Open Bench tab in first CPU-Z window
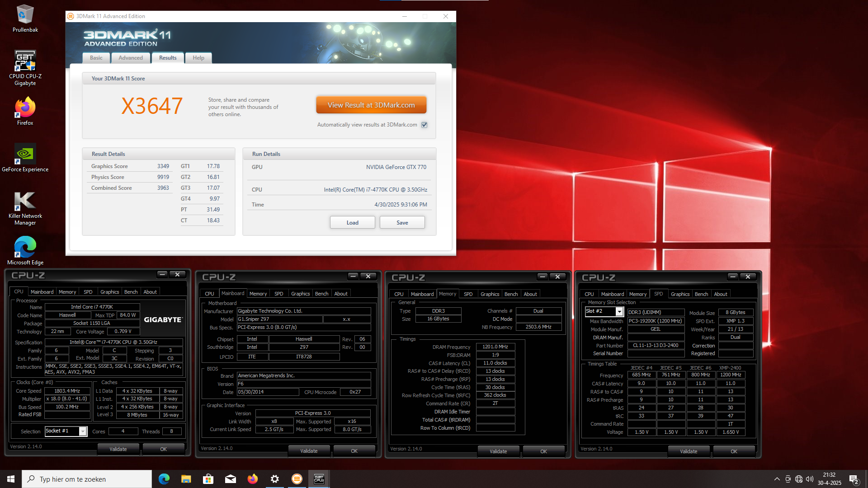Viewport: 868px width, 488px height. [x=131, y=292]
